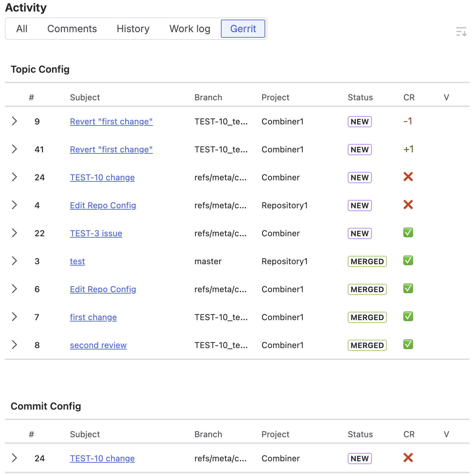
Task: Click red X code review icon for change 4
Action: click(408, 205)
